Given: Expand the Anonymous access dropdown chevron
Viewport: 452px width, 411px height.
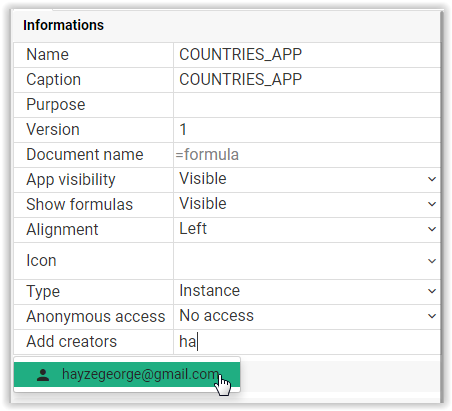Looking at the screenshot, I should [432, 316].
